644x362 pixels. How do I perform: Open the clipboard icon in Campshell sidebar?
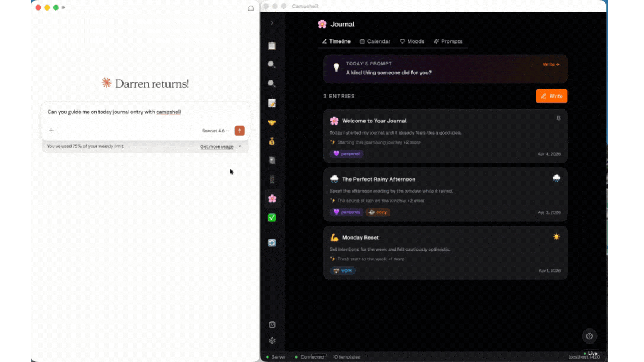tap(272, 46)
